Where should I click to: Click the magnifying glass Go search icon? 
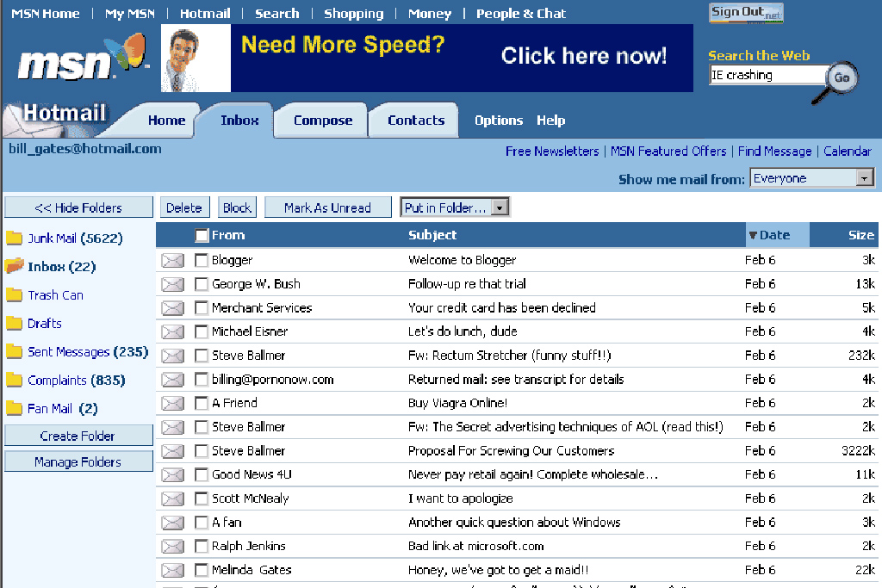click(x=841, y=77)
